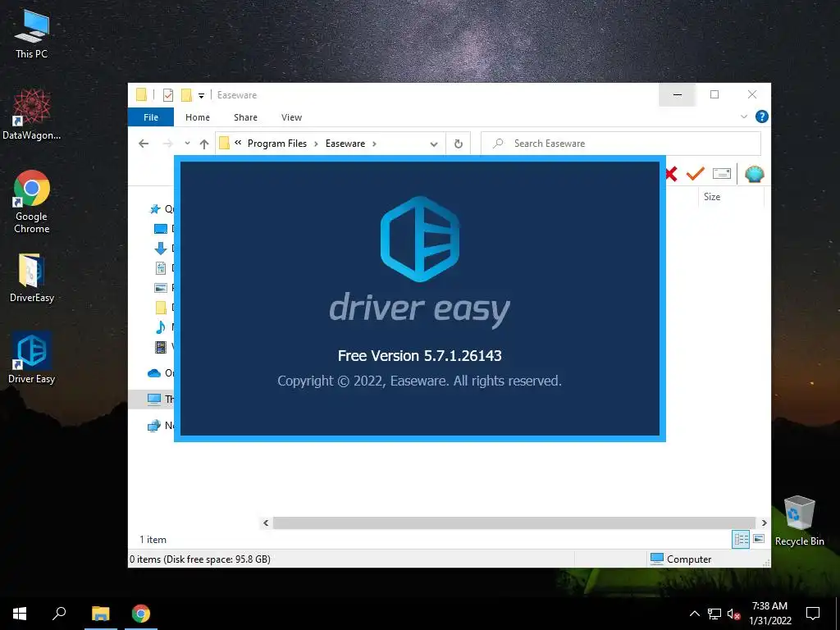Image resolution: width=840 pixels, height=630 pixels.
Task: Navigate to Program Files breadcrumb
Action: tap(277, 144)
